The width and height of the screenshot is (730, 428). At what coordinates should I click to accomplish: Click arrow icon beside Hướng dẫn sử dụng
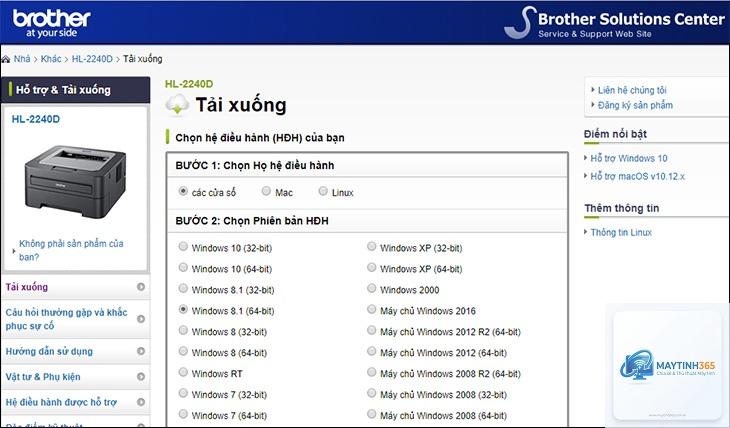click(x=141, y=351)
